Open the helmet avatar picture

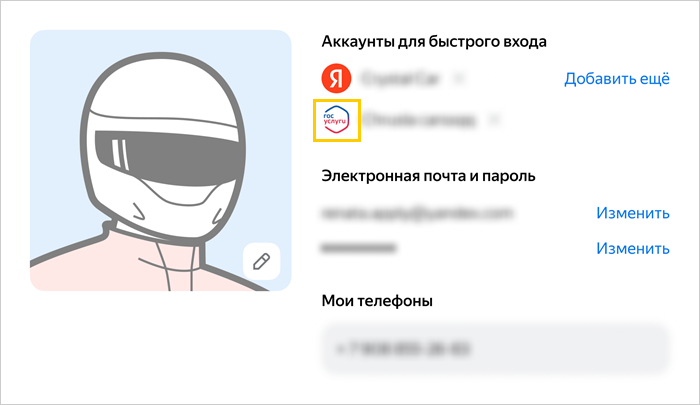coord(161,161)
